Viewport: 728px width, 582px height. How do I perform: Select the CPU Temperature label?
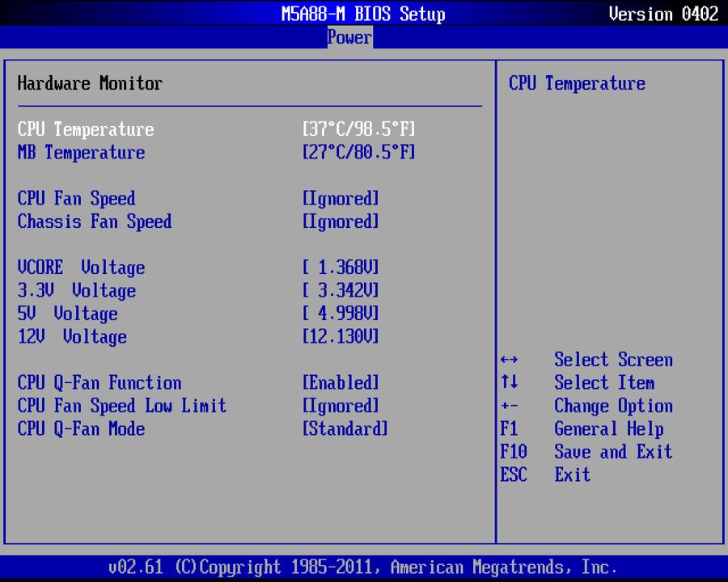86,129
